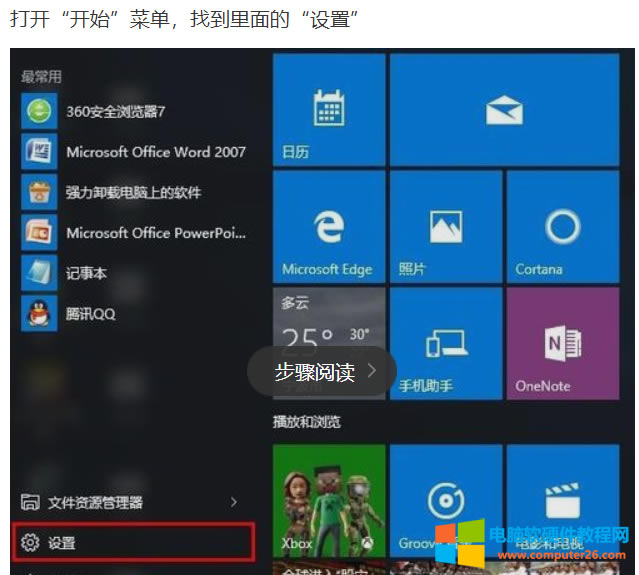Image resolution: width=639 pixels, height=575 pixels.
Task: Open the 照片 photos tile
Action: [446, 227]
